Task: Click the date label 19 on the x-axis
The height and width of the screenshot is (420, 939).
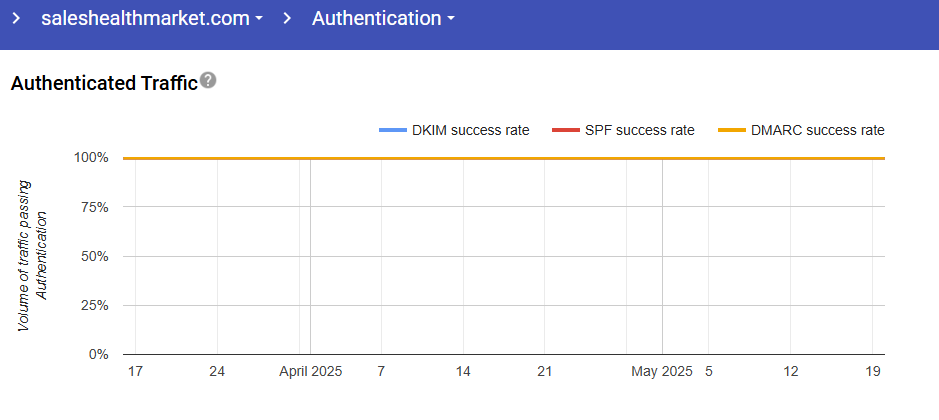Action: pos(873,371)
